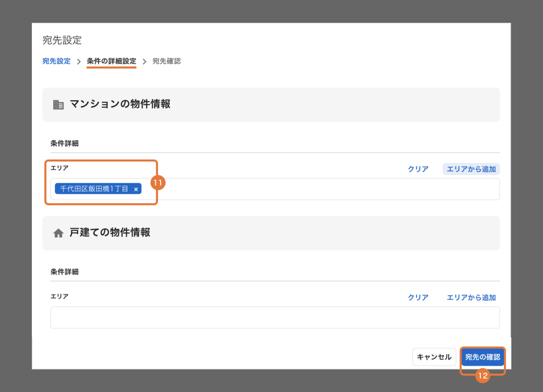Click the 宛先設定 dialog title
The image size is (543, 392).
62,40
